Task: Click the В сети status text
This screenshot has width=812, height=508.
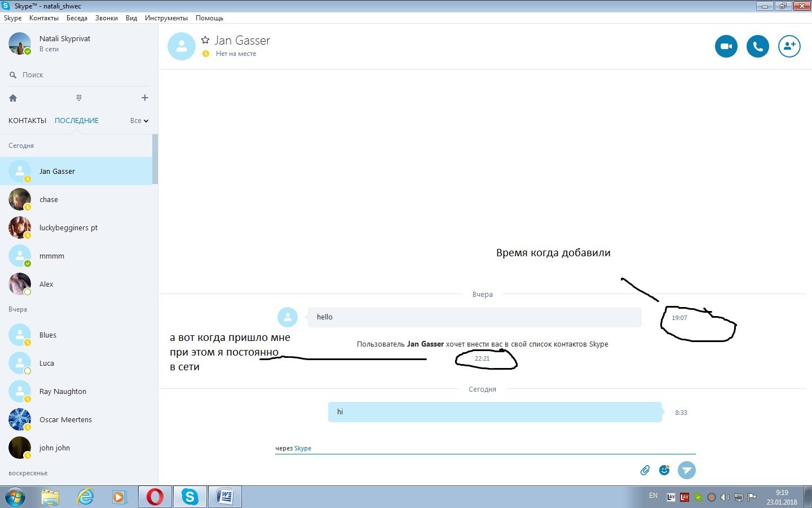Action: (x=49, y=49)
